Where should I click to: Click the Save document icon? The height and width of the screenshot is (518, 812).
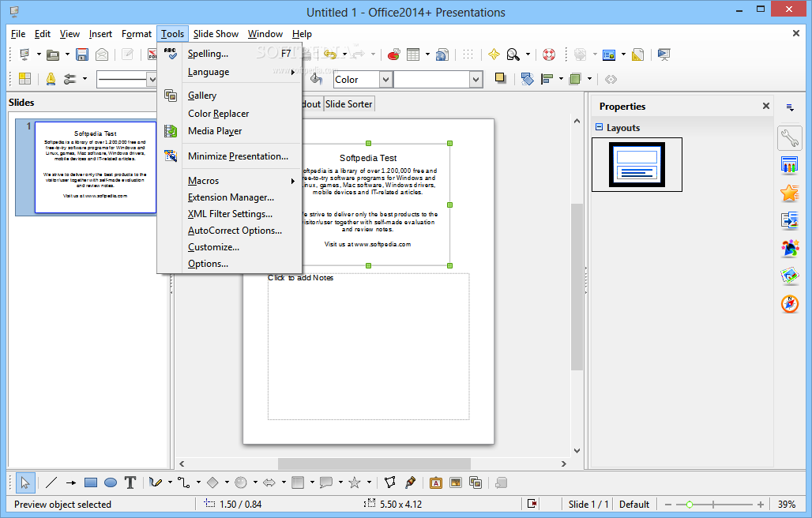[x=82, y=54]
